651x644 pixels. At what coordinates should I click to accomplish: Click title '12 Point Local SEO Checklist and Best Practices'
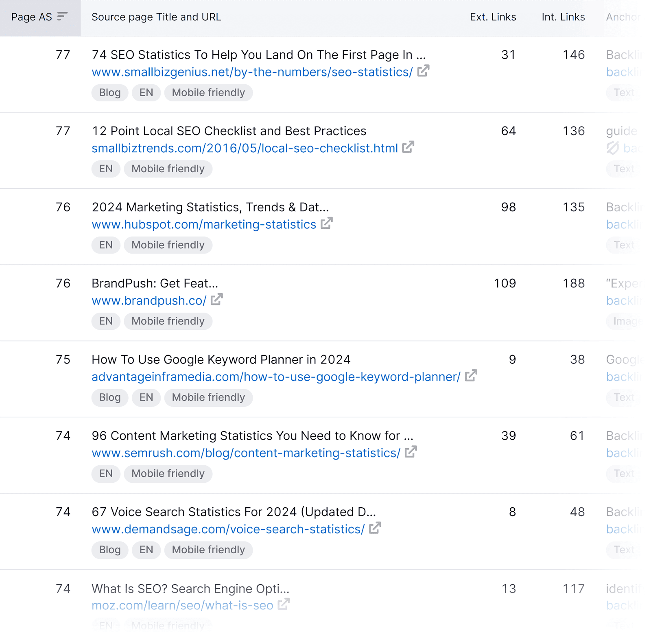point(229,131)
